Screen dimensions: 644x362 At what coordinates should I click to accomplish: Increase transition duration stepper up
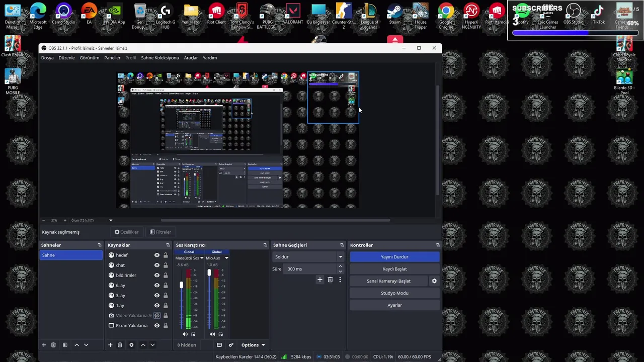click(340, 266)
